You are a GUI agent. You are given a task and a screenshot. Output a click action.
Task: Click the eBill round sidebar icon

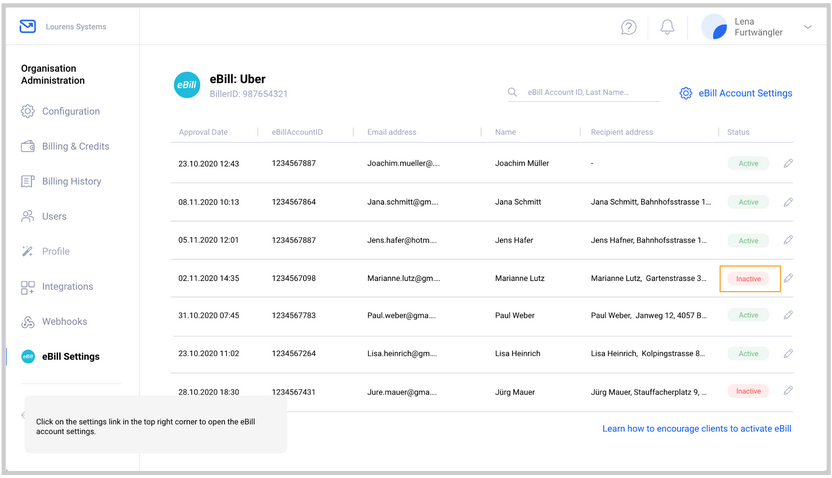click(x=28, y=357)
